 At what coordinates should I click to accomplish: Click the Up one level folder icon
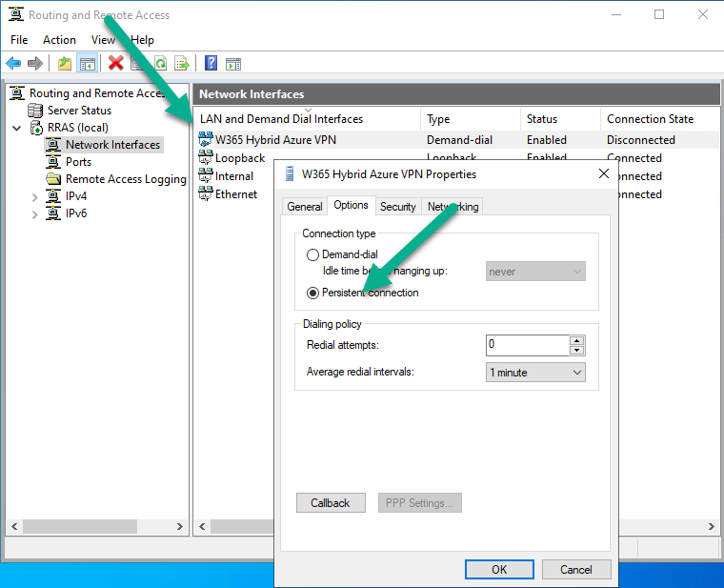point(65,63)
